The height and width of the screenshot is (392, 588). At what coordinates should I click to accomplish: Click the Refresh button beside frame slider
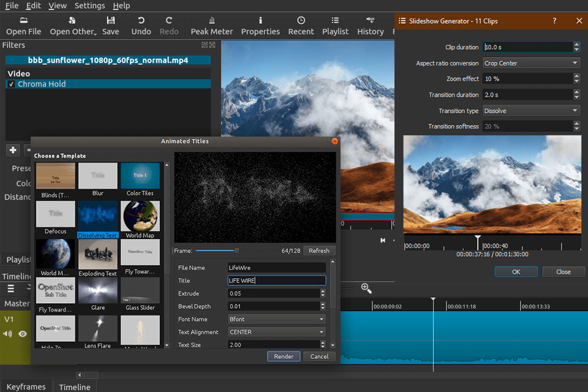pos(319,251)
